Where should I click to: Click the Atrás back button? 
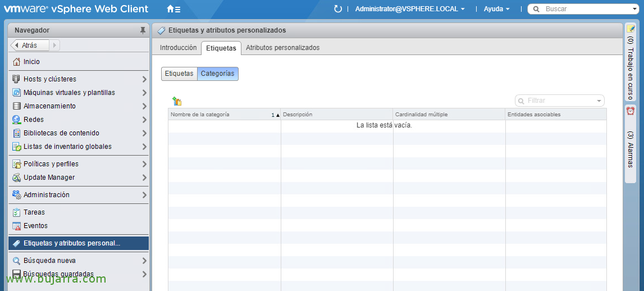(x=29, y=45)
